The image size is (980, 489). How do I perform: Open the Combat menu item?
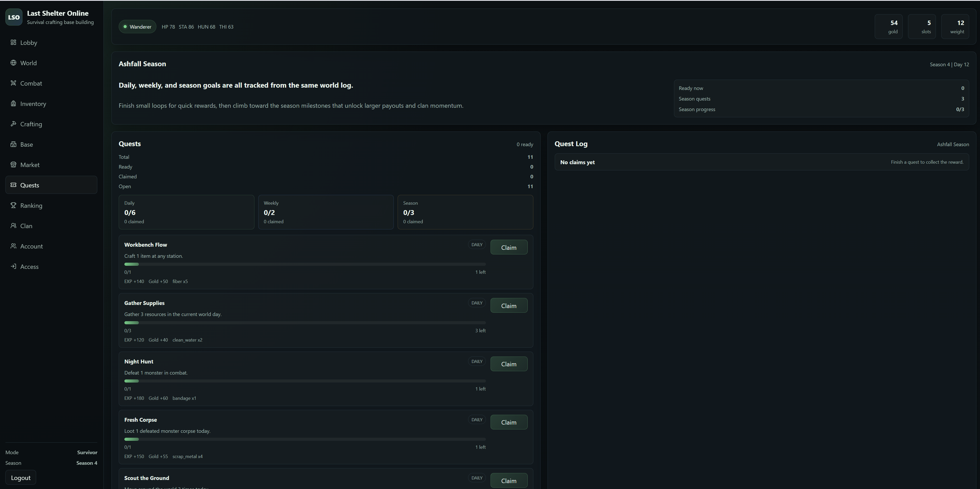(51, 83)
